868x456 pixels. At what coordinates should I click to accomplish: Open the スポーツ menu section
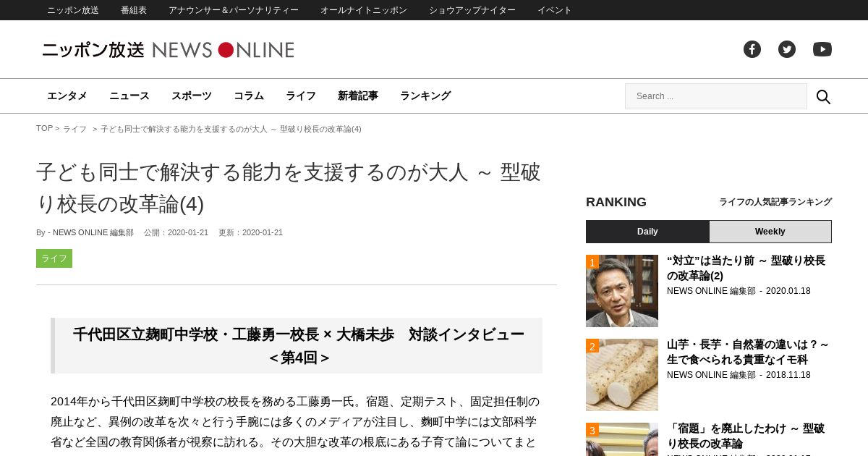[x=192, y=96]
